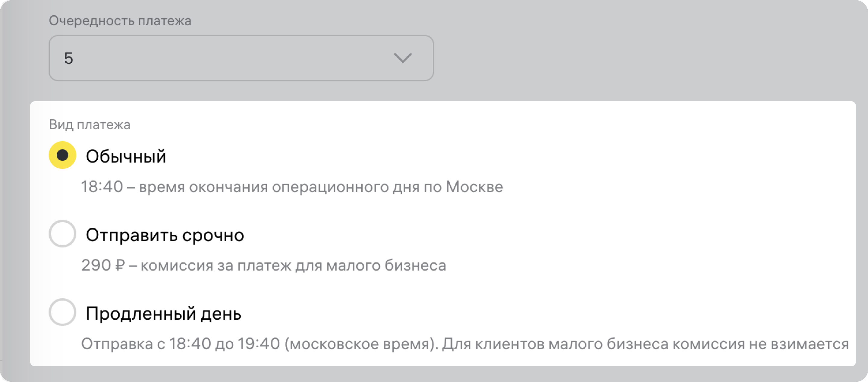
Task: Select the Обычный radio button
Action: pos(62,155)
